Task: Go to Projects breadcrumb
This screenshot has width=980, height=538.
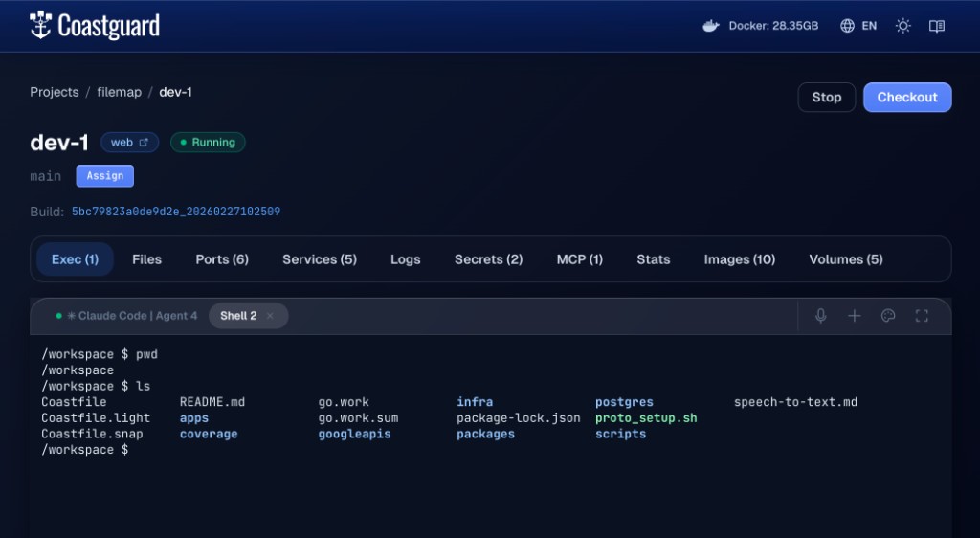Action: [55, 92]
